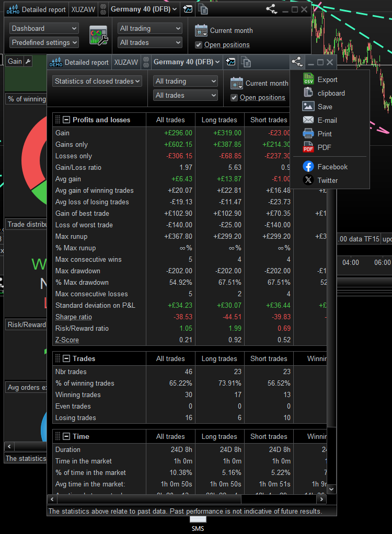Viewport: 392px width, 534px height.
Task: Click Open positions link in back window
Action: click(x=227, y=45)
